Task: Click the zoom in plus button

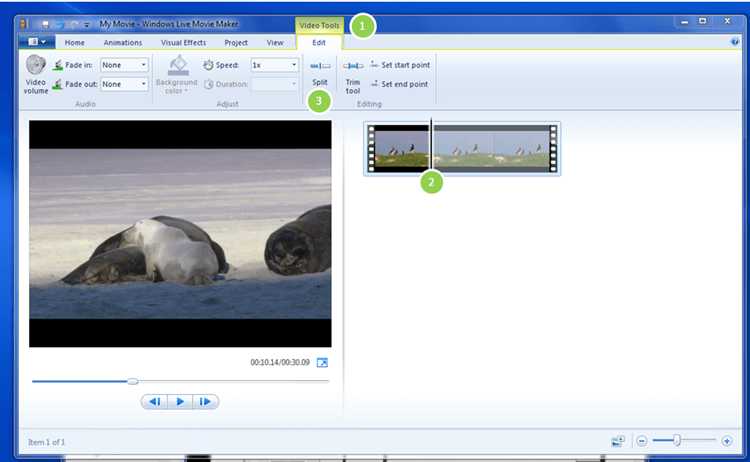Action: point(727,440)
